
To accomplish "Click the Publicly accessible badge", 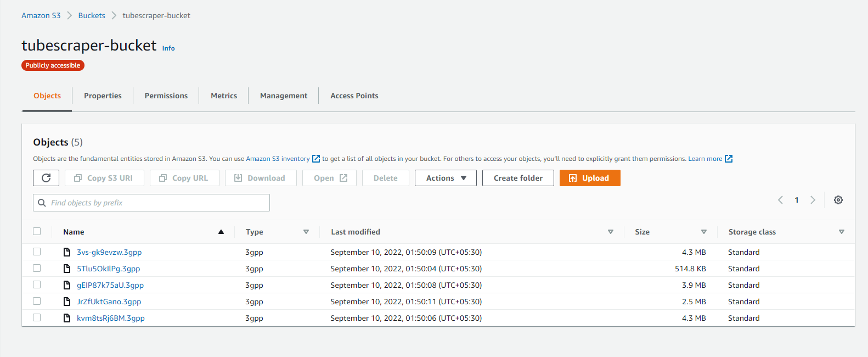I will tap(53, 65).
